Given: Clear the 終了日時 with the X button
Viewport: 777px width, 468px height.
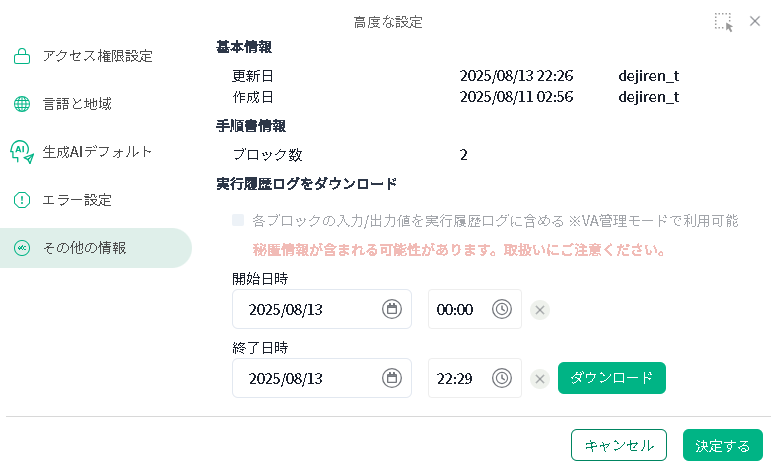Looking at the screenshot, I should [x=540, y=379].
